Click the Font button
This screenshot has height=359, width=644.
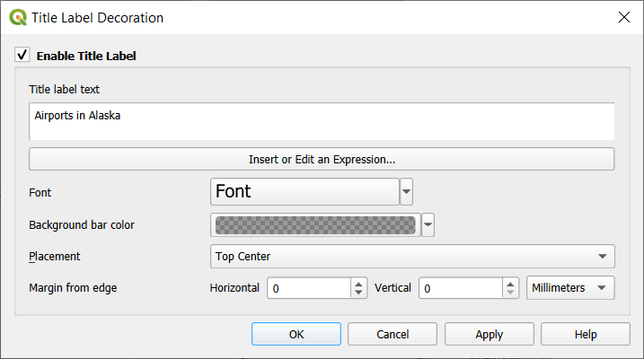[x=304, y=192]
